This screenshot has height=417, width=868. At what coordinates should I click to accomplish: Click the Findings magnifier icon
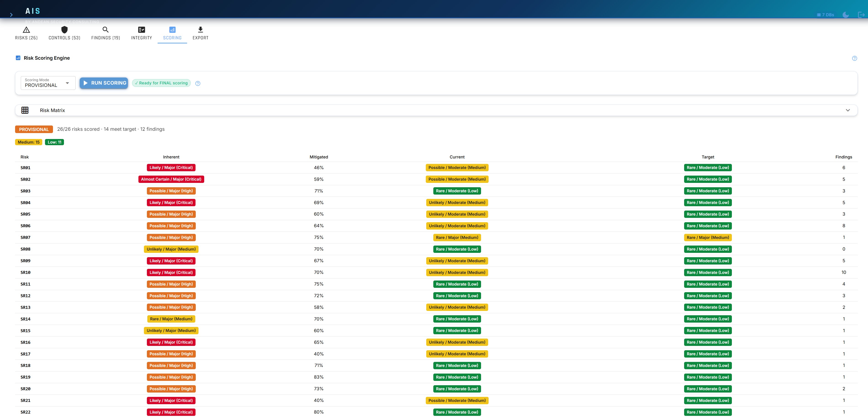(x=106, y=29)
